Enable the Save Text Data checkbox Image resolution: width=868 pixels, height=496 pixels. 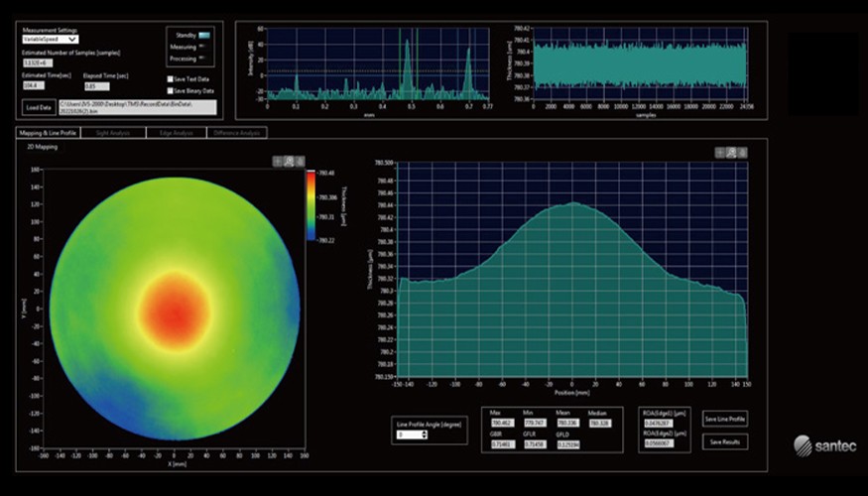(x=171, y=79)
